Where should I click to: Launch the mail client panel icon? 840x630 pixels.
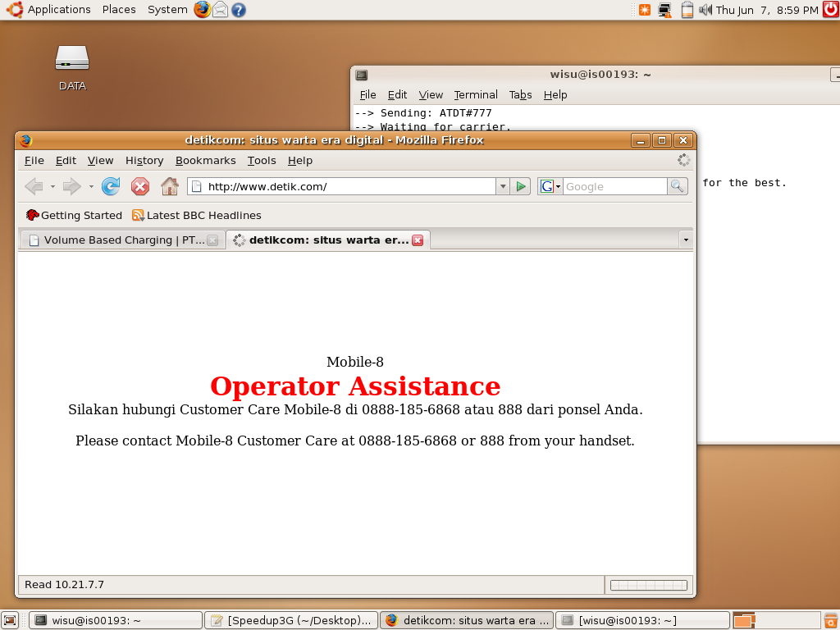click(220, 10)
